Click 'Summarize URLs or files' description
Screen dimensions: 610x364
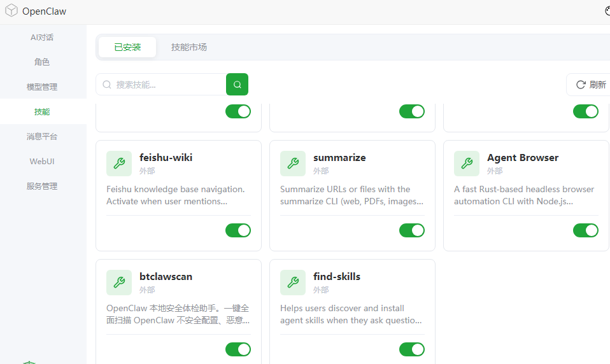tap(351, 195)
